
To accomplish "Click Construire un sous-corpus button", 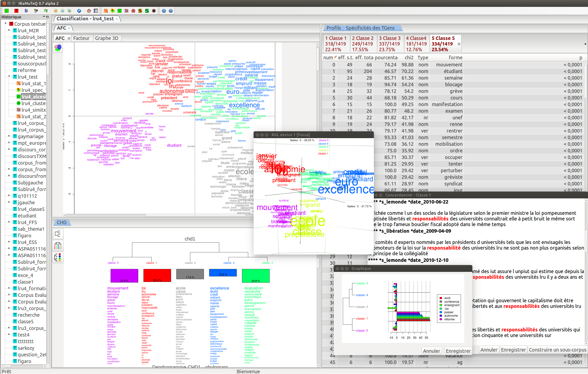I will coord(557,350).
